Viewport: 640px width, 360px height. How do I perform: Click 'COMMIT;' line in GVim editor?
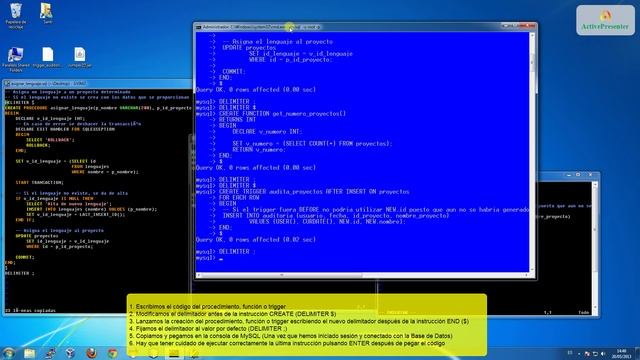pos(25,257)
